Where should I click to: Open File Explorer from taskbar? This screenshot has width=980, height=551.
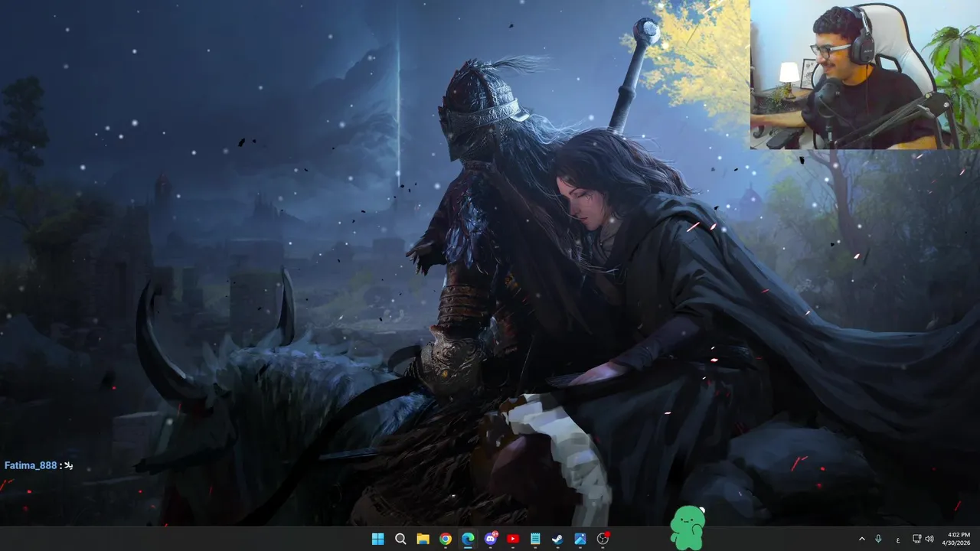[x=423, y=539]
